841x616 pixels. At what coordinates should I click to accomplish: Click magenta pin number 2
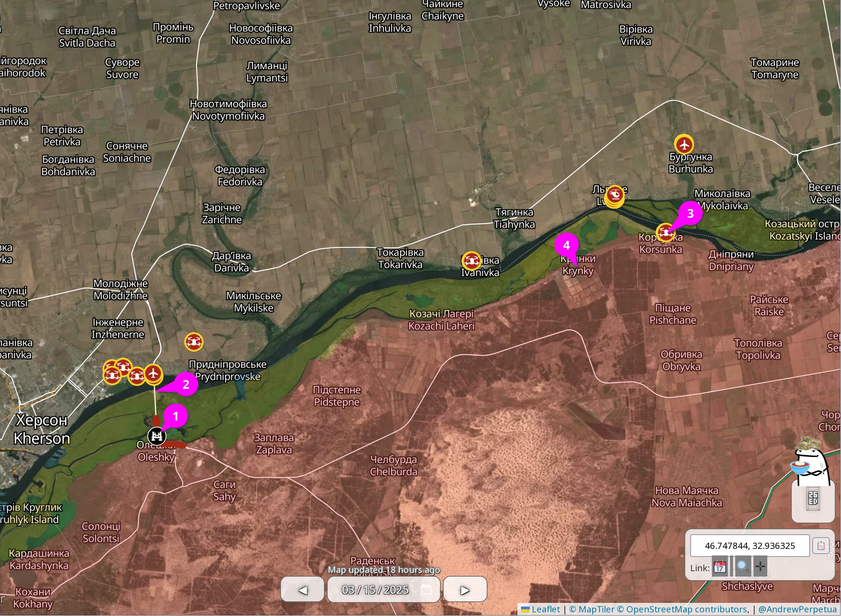tap(185, 384)
